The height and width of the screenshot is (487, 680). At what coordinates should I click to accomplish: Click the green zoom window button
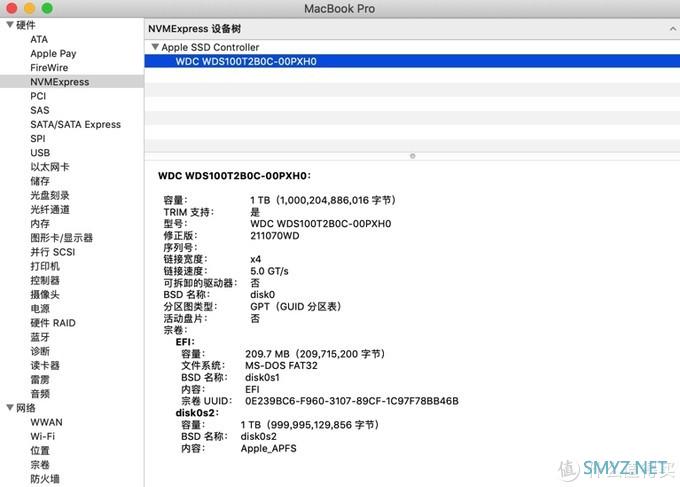(x=47, y=7)
